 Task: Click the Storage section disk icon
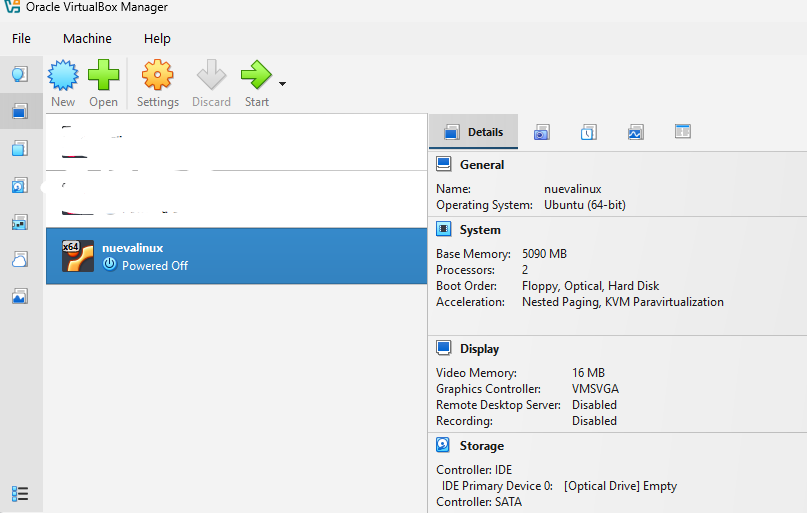point(443,445)
